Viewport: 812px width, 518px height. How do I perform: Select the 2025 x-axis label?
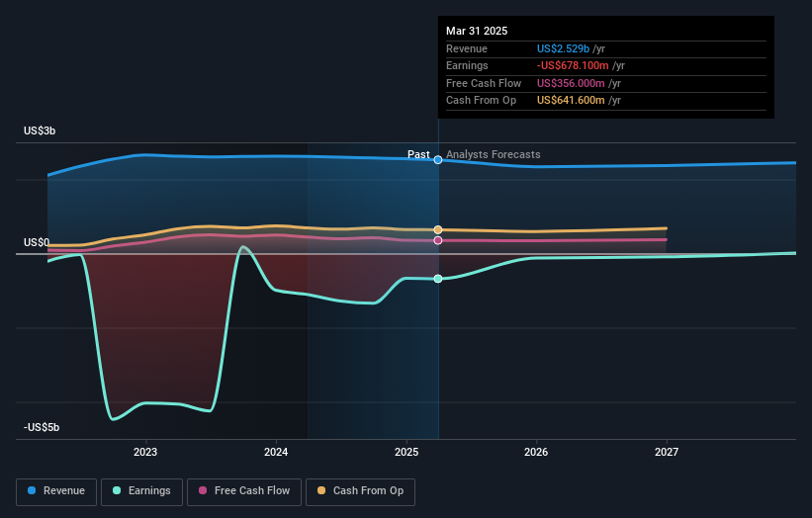(x=406, y=453)
